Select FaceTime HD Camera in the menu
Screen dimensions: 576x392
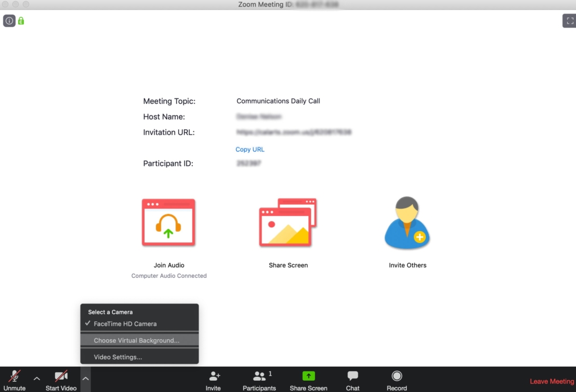click(x=139, y=323)
